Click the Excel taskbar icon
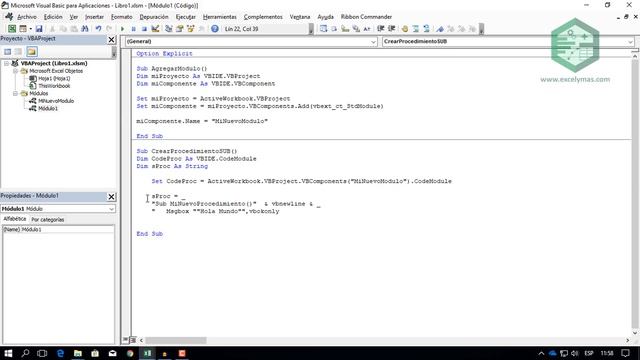640x360 pixels. tap(147, 353)
